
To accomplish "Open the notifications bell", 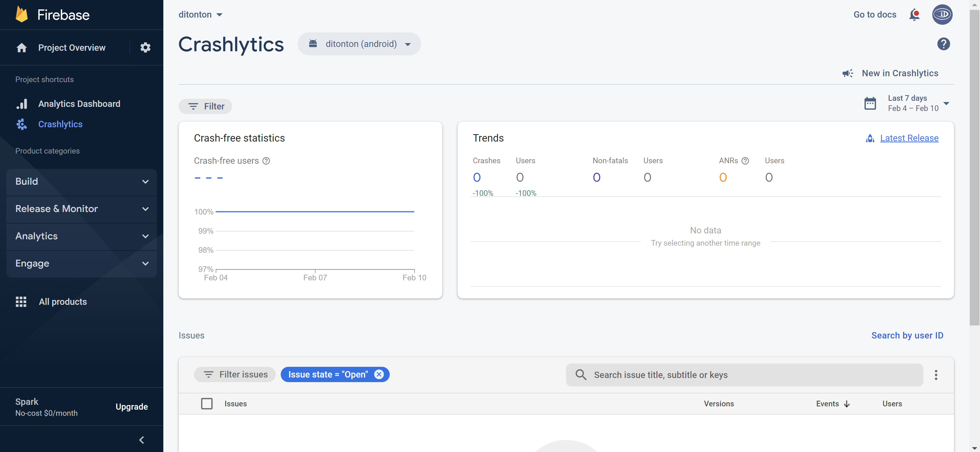I will (x=914, y=15).
